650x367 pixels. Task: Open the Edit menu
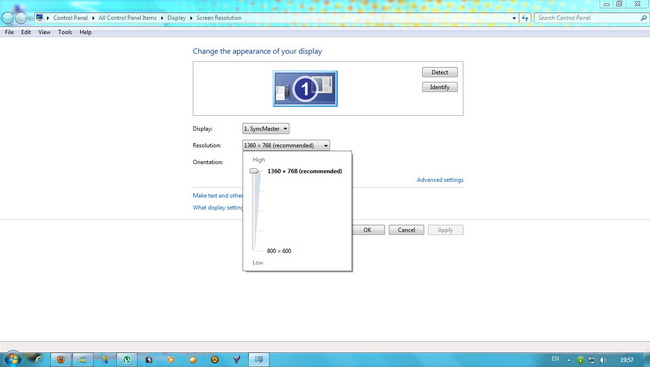26,32
